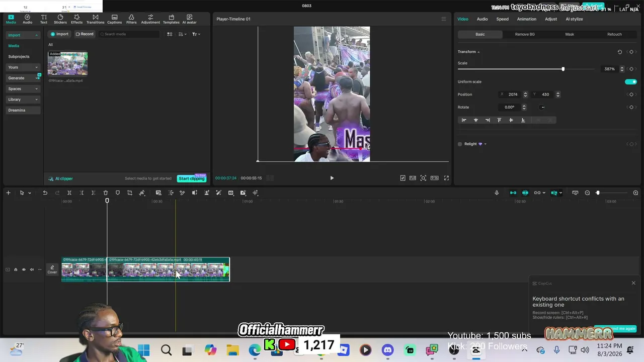The height and width of the screenshot is (362, 644).
Task: Zoom in the timeline with plus magnifier
Action: (635, 193)
